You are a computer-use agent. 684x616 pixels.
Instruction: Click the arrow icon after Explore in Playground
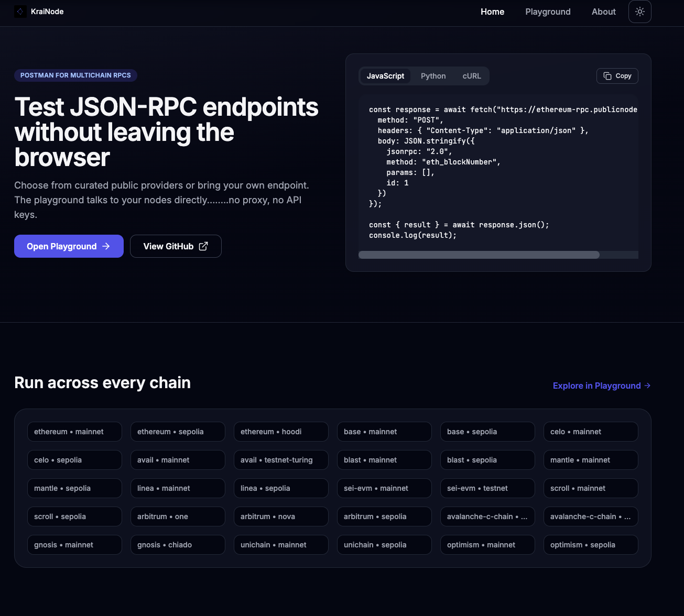coord(646,386)
